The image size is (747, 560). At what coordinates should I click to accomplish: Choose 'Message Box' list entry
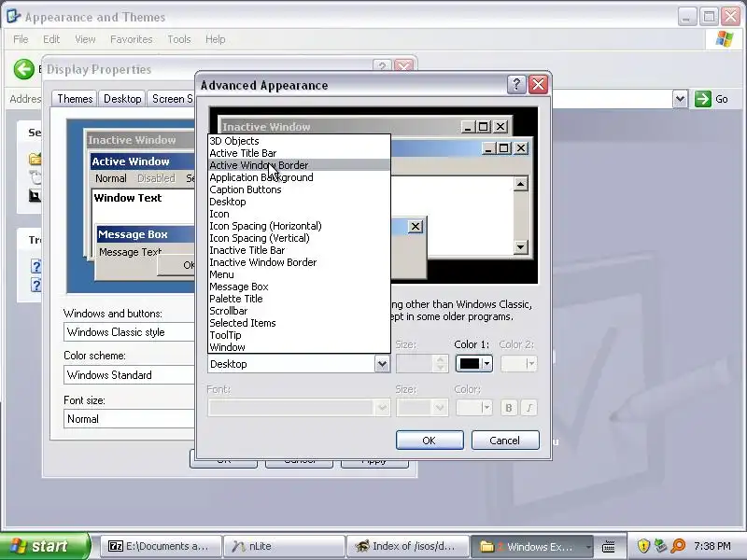coord(299,287)
